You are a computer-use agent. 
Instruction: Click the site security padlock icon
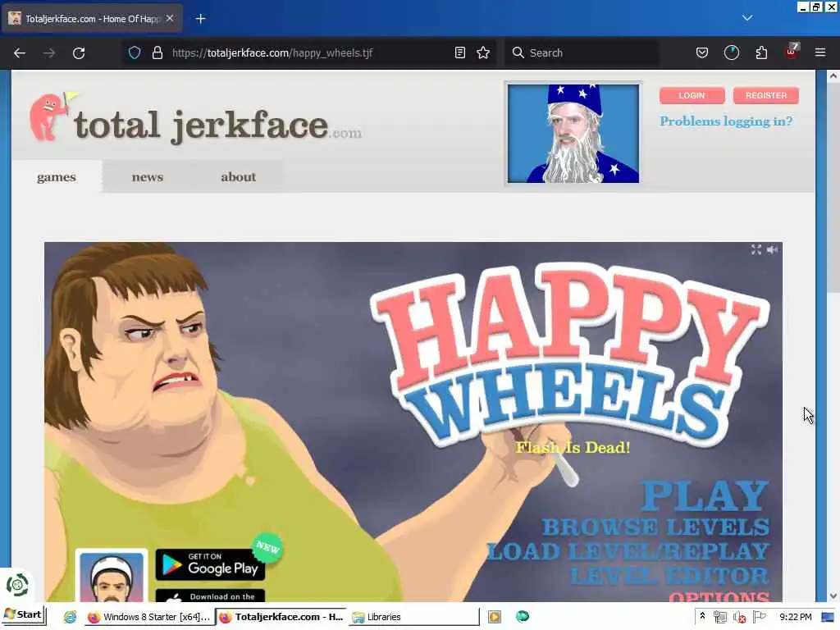157,52
